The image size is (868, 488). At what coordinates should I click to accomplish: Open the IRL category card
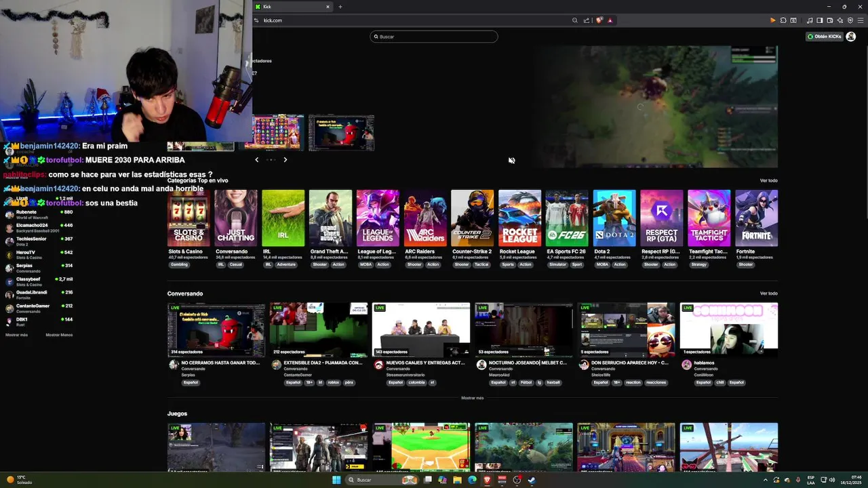[283, 218]
